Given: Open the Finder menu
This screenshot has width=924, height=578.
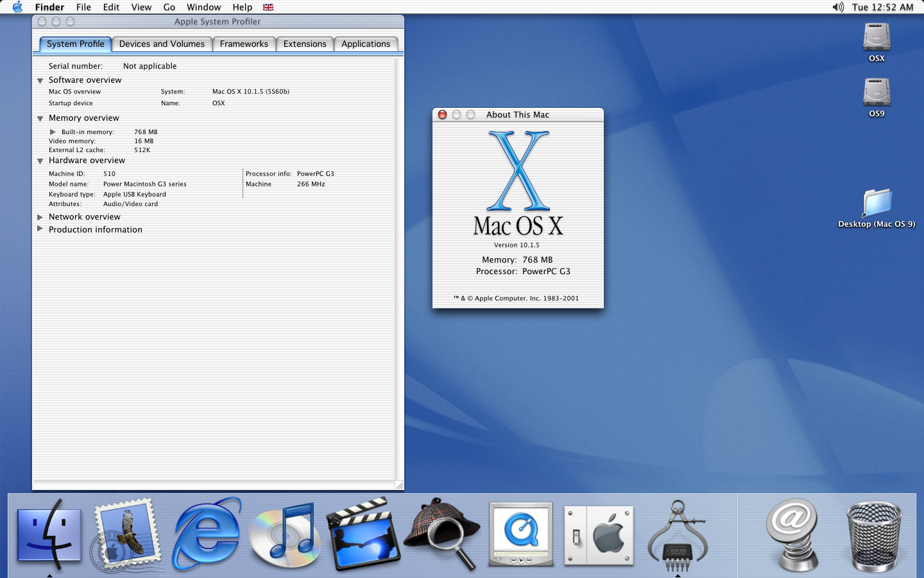Looking at the screenshot, I should 49,7.
